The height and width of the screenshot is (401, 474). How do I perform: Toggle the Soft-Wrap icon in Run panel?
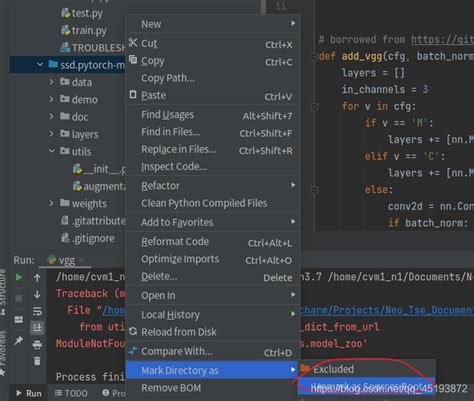click(x=37, y=311)
